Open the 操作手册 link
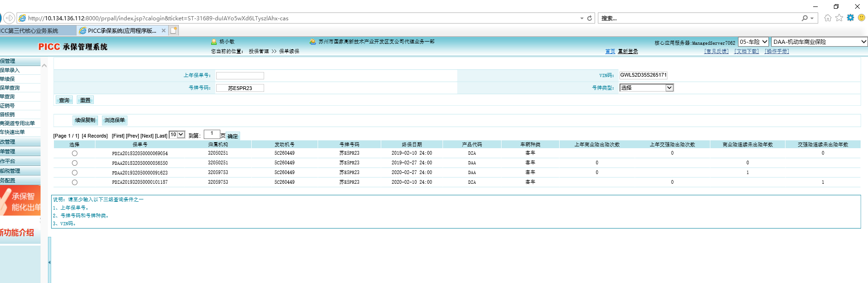868x283 pixels. (x=777, y=51)
